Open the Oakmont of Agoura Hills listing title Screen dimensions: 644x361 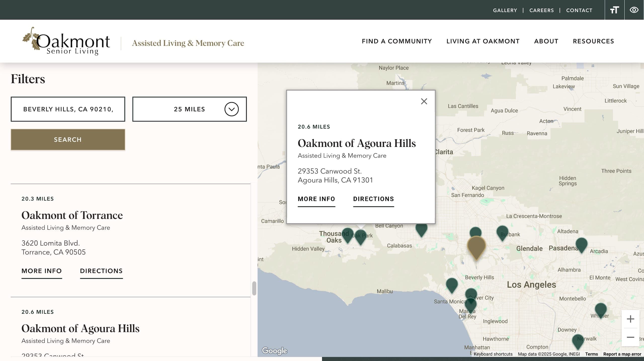[x=80, y=329]
